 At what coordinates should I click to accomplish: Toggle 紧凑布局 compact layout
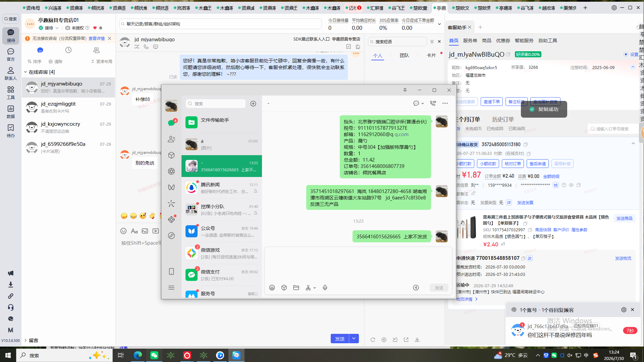click(102, 61)
